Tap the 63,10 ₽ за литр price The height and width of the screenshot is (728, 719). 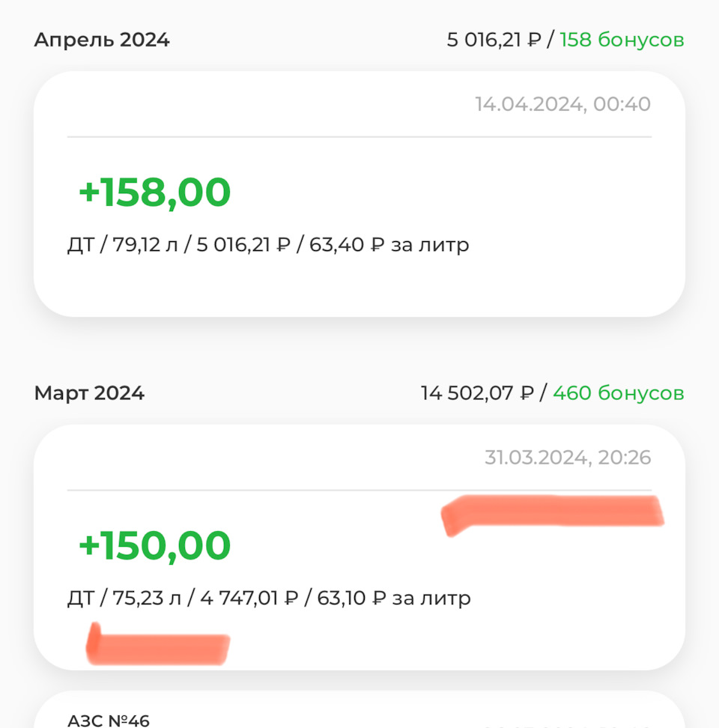point(393,598)
